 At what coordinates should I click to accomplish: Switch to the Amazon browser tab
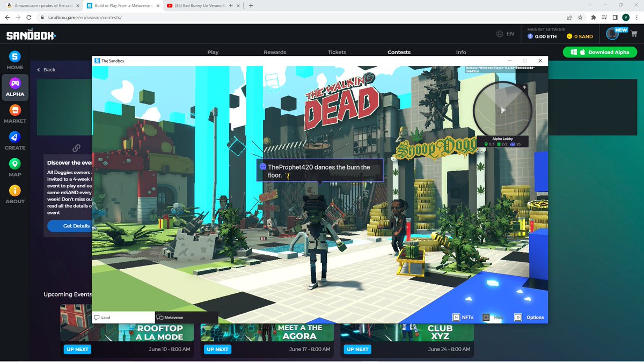(42, 5)
